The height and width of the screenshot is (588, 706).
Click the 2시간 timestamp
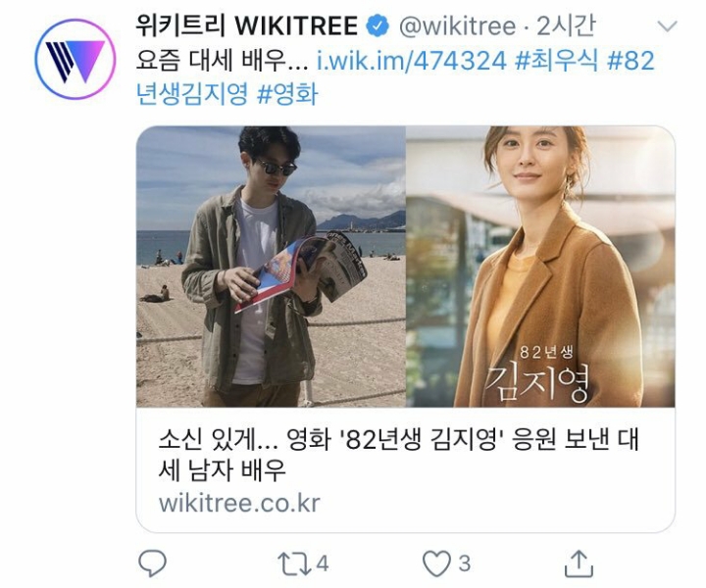[x=567, y=25]
